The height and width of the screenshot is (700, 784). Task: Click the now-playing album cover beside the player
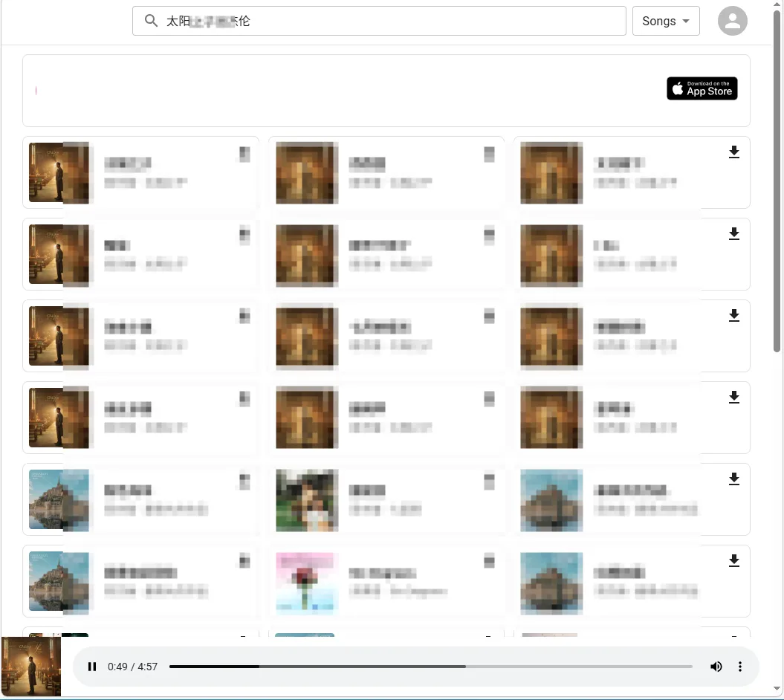click(x=31, y=667)
